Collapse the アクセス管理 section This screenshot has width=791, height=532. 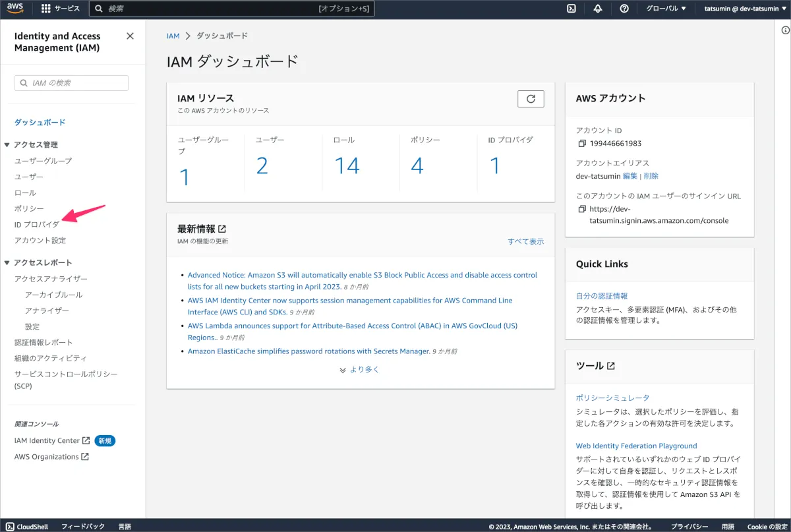coord(7,145)
